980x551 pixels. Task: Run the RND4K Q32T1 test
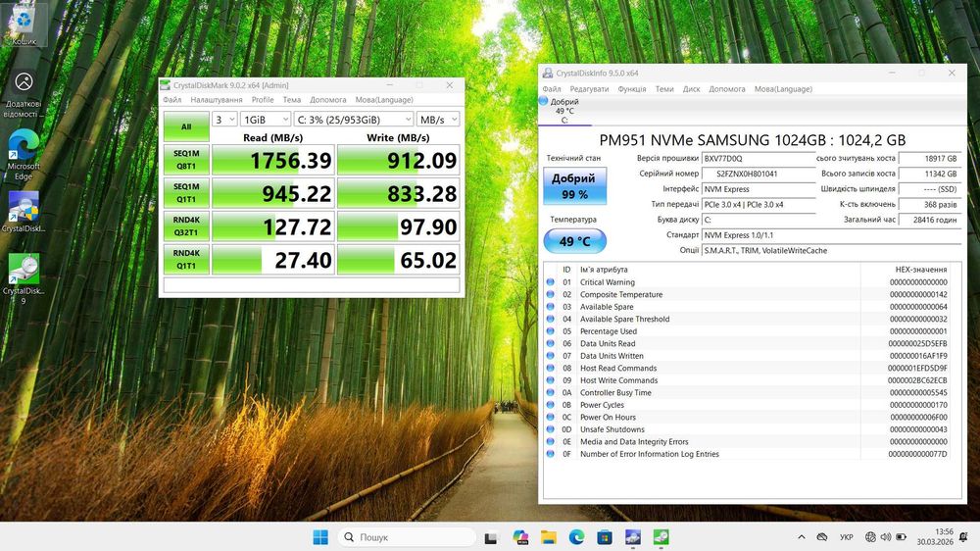pyautogui.click(x=186, y=226)
